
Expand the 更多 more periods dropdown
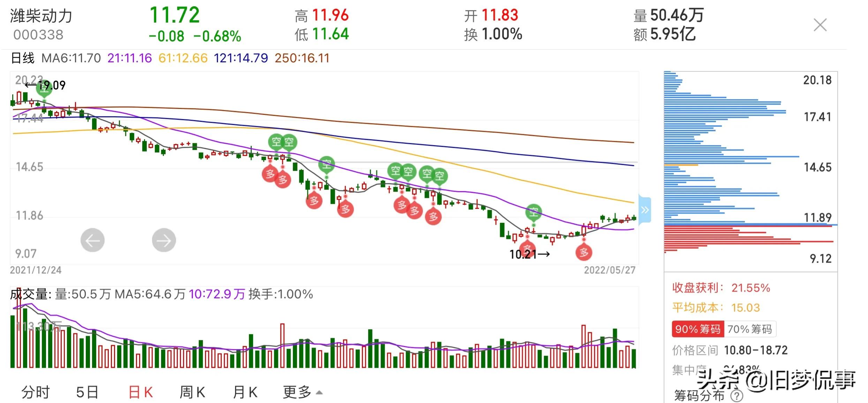tap(302, 393)
